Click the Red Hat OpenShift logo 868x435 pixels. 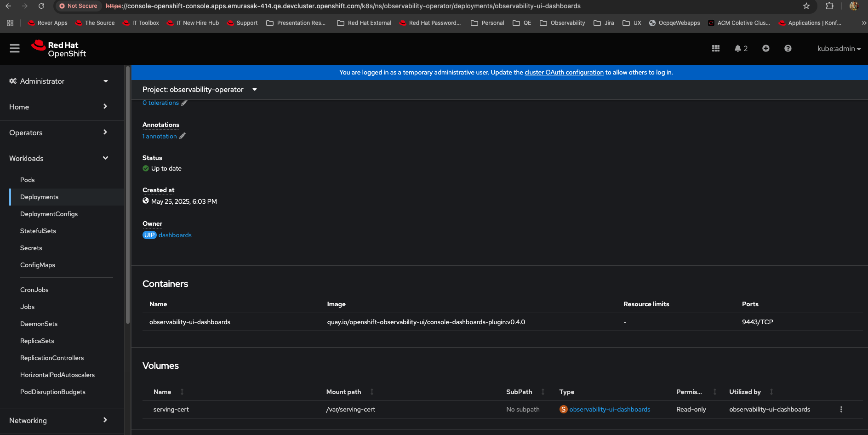tap(59, 49)
